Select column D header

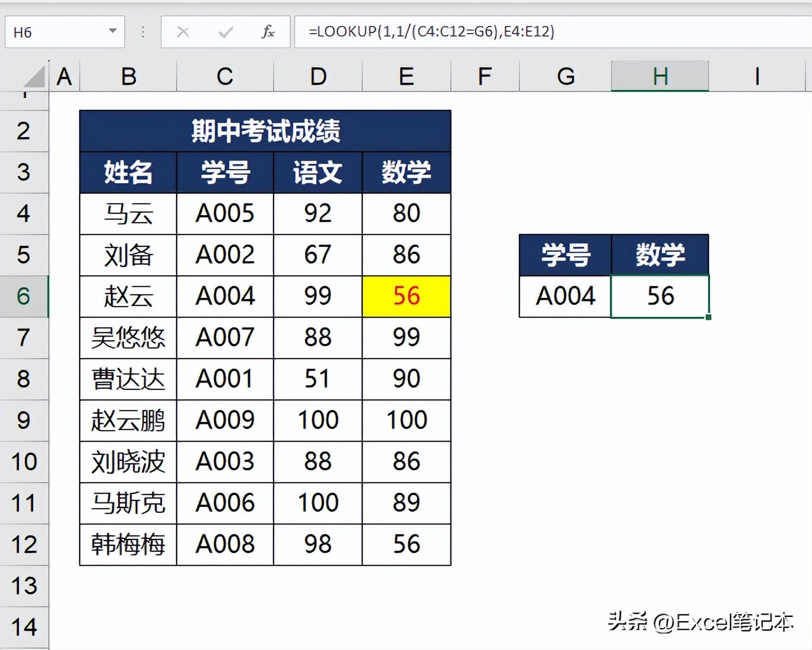pos(318,77)
